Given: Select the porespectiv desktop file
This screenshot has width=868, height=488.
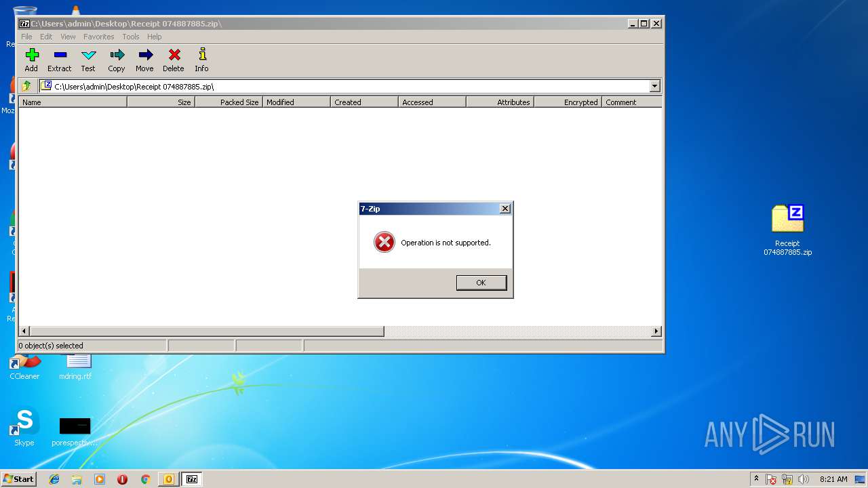Looking at the screenshot, I should click(x=75, y=432).
